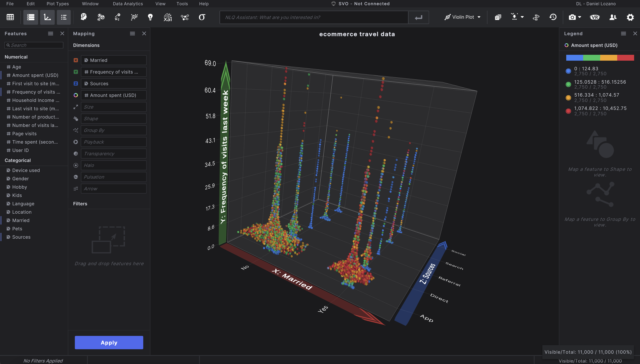Open the history panel
Screen dimensions: 640x364
(x=553, y=17)
